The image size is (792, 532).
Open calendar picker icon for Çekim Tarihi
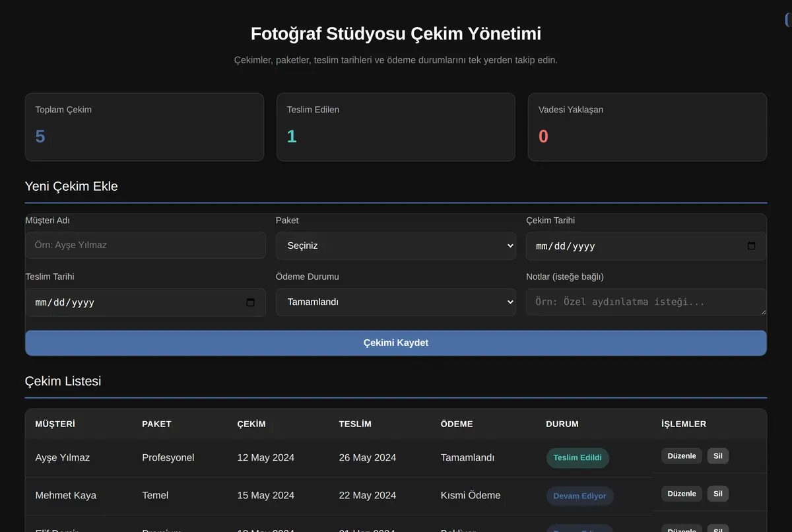(751, 246)
